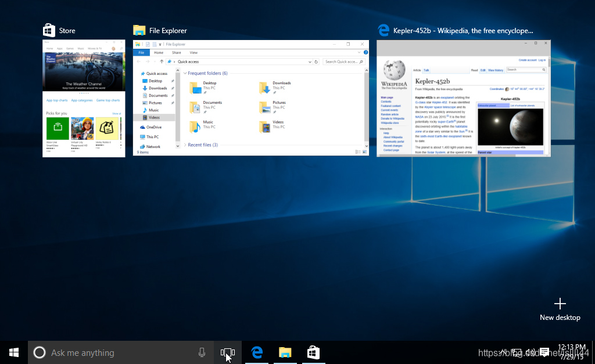Open the Action Center notification icon
Viewport: 595px width, 364px height.
(544, 352)
